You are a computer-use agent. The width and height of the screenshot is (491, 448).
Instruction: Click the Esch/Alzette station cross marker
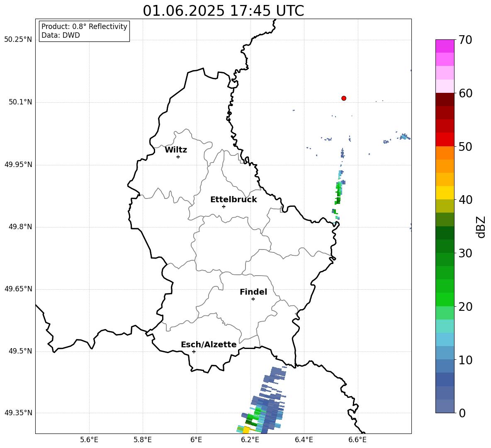(194, 351)
